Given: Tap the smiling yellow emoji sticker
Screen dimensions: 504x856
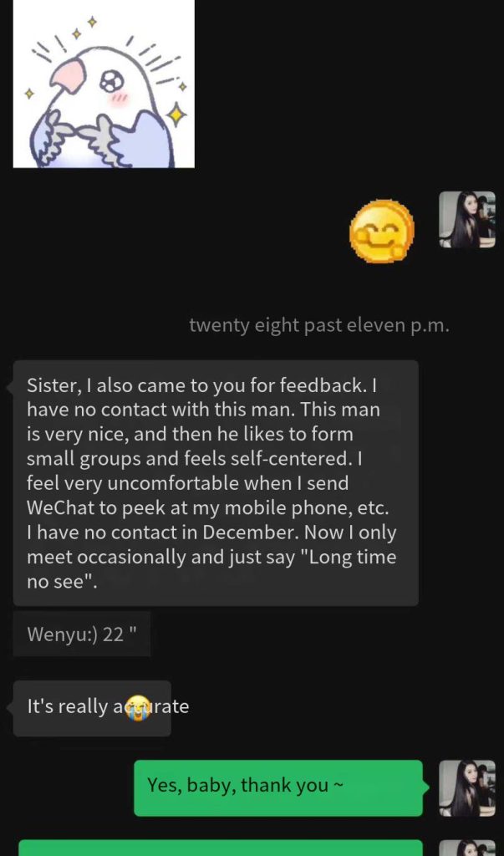Looking at the screenshot, I should point(382,231).
